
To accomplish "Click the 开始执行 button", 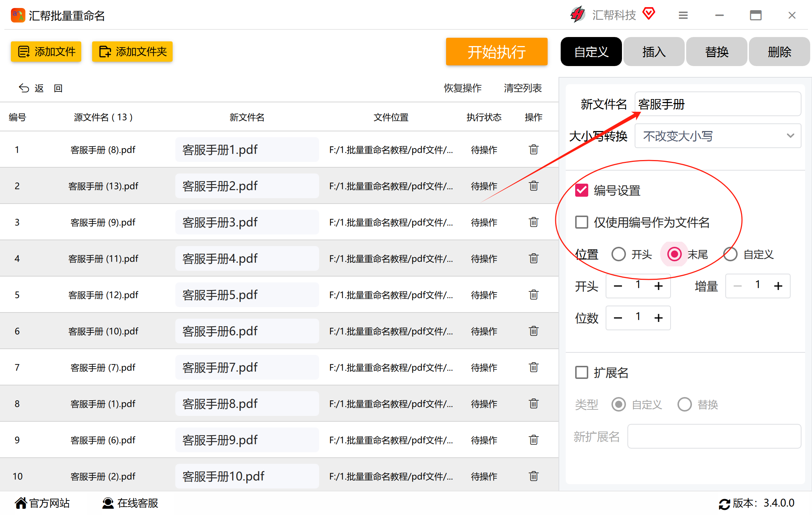I will pos(496,52).
